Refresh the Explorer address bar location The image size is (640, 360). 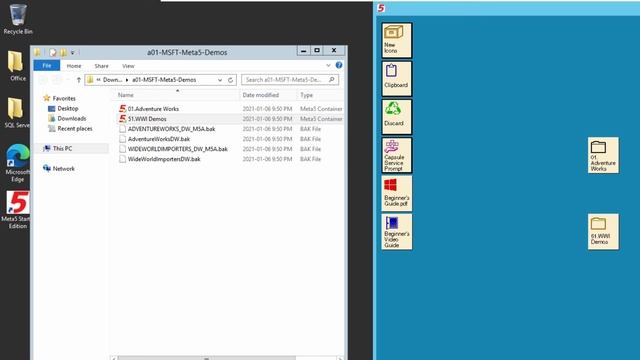230,80
